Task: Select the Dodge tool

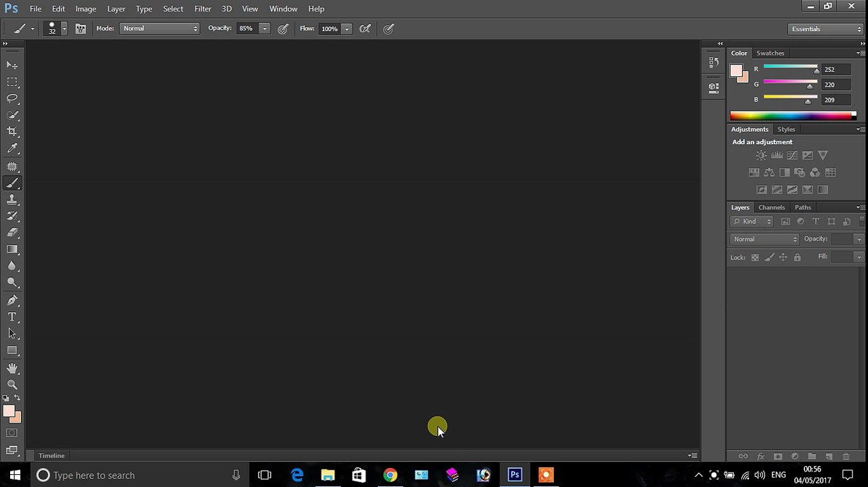Action: coord(12,283)
